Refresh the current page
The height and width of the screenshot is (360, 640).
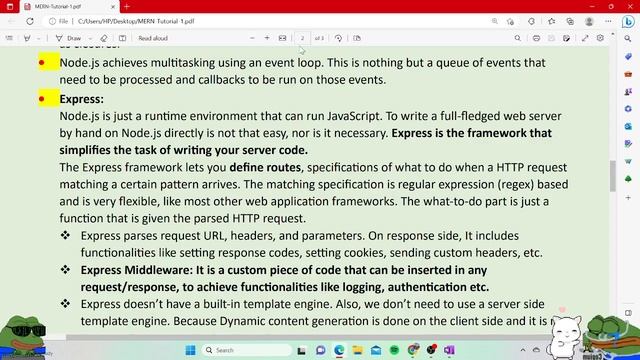[x=30, y=21]
